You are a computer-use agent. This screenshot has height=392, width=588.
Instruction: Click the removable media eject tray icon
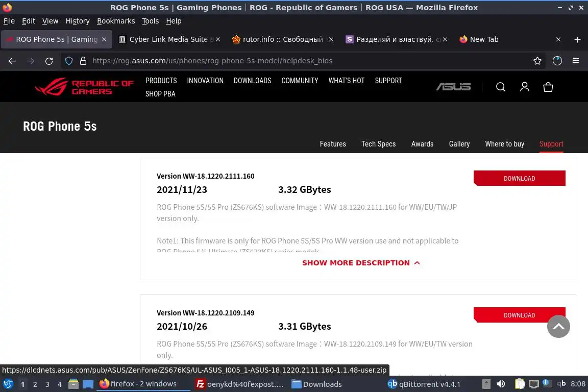(x=486, y=384)
